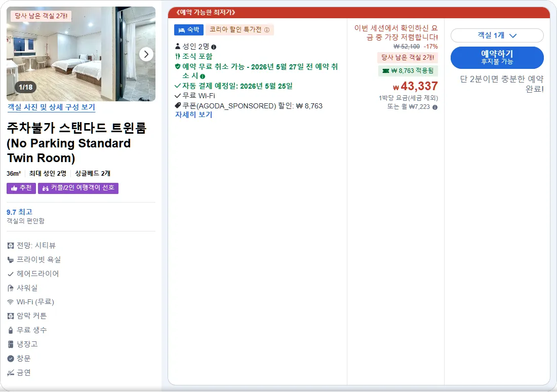
Task: Click the 창문 check circle icon
Action: [11, 358]
